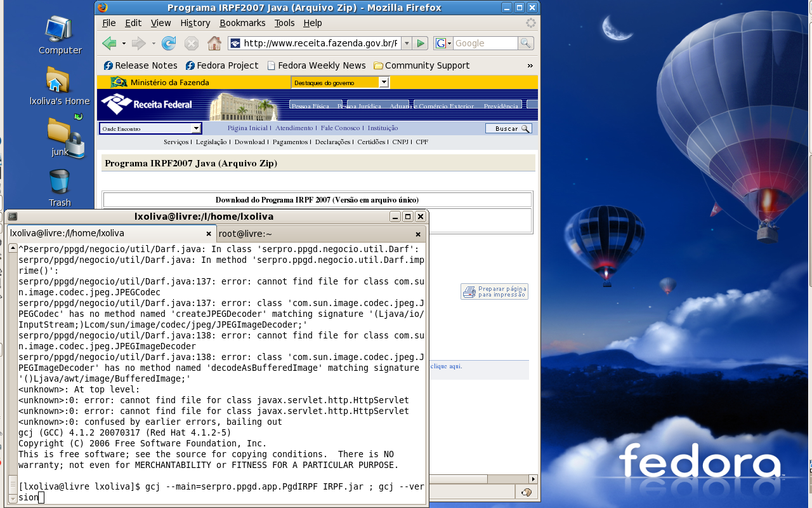
Task: Click the green Go button beside URL
Action: [420, 43]
